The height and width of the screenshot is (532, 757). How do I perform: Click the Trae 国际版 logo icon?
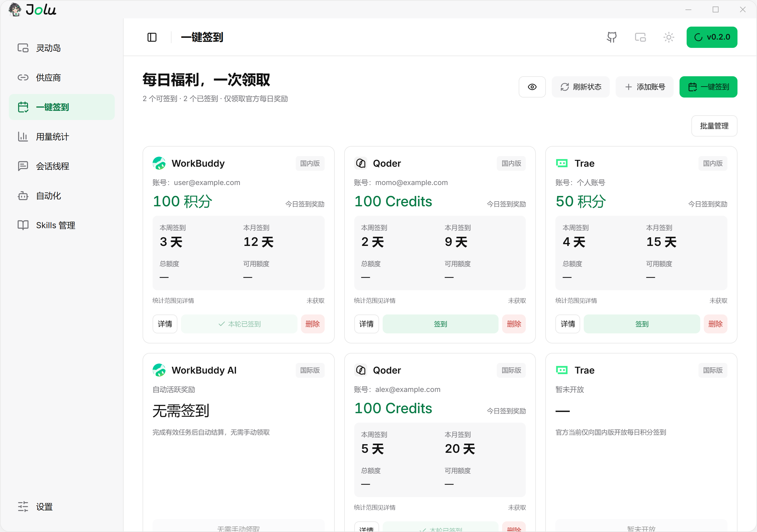pyautogui.click(x=562, y=370)
